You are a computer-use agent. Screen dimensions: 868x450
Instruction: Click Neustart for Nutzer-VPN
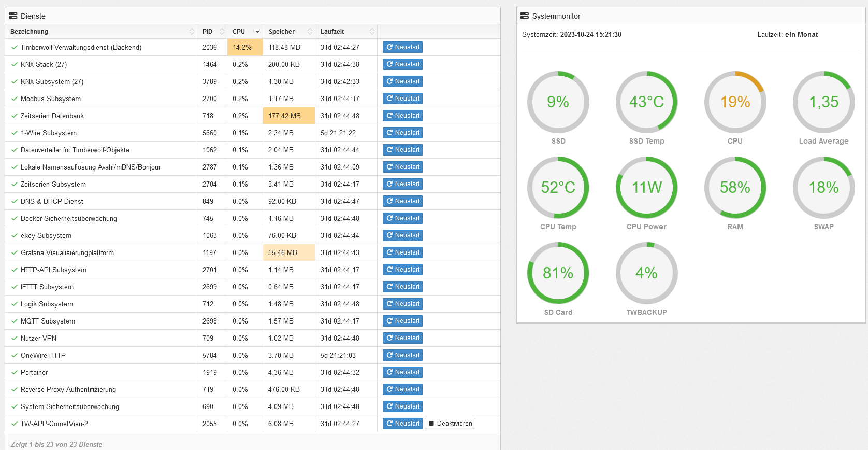tap(402, 338)
